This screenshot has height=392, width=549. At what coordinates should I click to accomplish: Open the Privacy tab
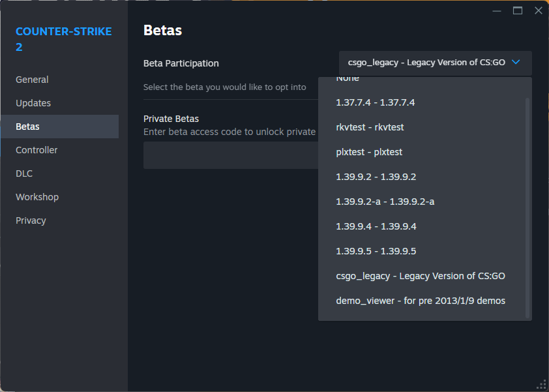pyautogui.click(x=31, y=220)
